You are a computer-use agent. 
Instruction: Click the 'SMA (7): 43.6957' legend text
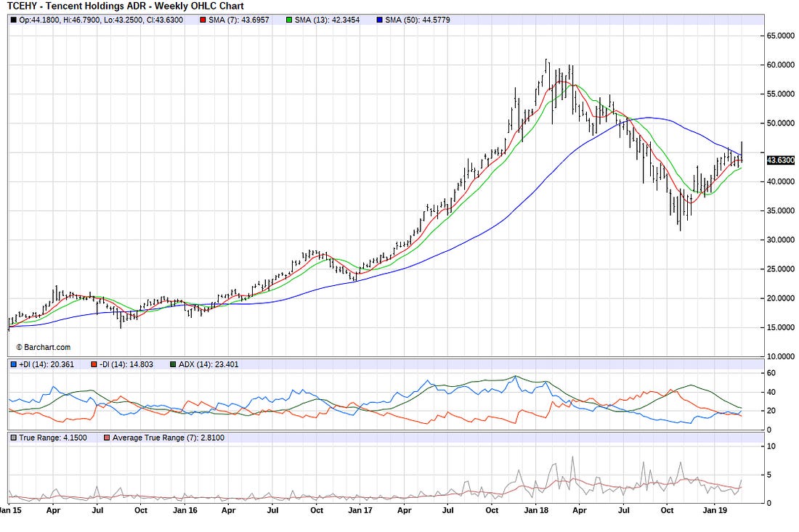(238, 20)
